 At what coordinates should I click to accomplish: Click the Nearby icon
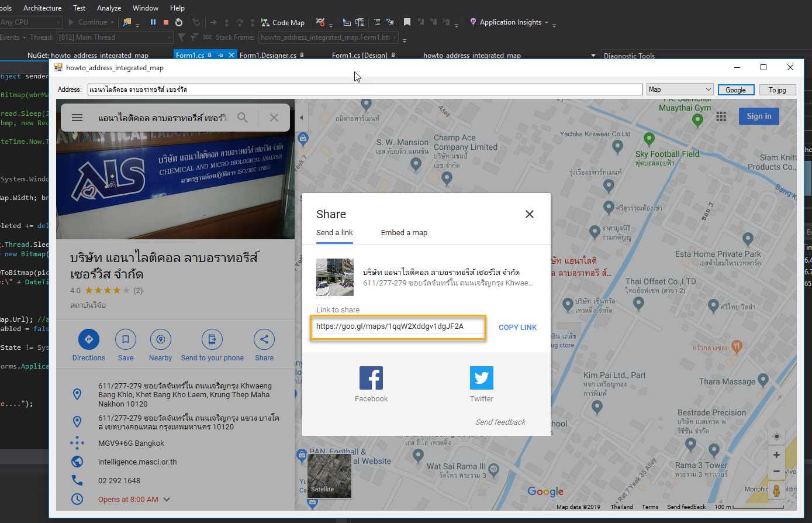161,339
